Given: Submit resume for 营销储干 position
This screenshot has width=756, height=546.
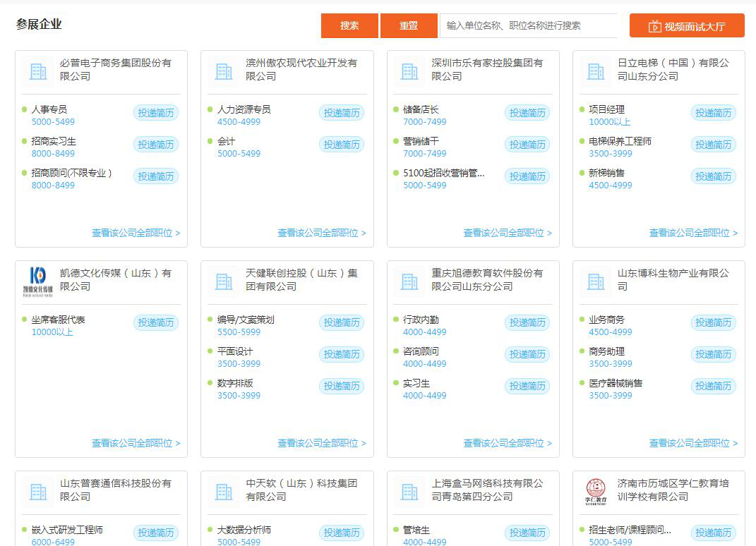Looking at the screenshot, I should point(527,145).
